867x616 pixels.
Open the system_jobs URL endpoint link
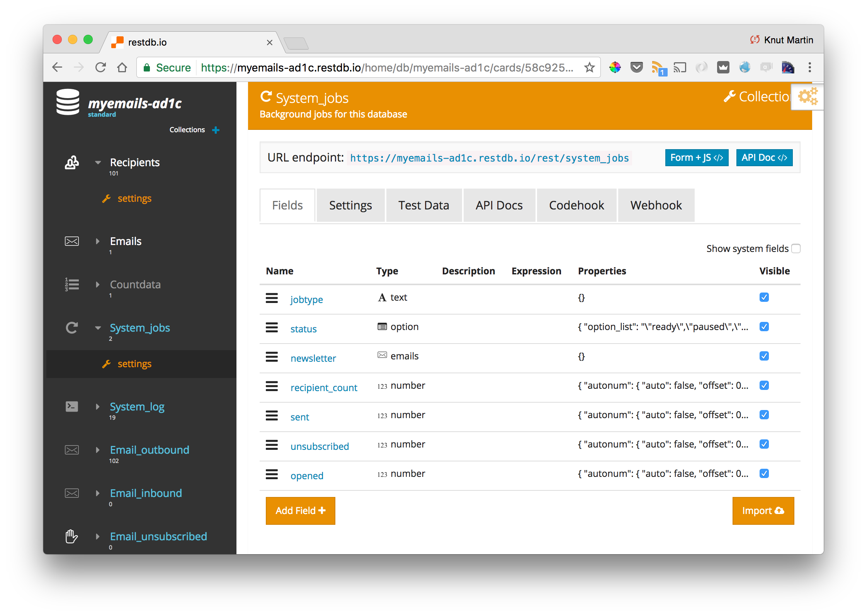tap(490, 158)
